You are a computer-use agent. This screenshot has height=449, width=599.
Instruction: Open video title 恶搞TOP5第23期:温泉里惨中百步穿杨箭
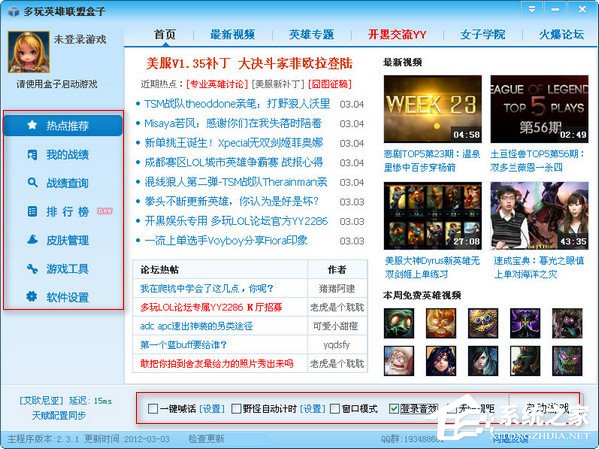click(432, 160)
